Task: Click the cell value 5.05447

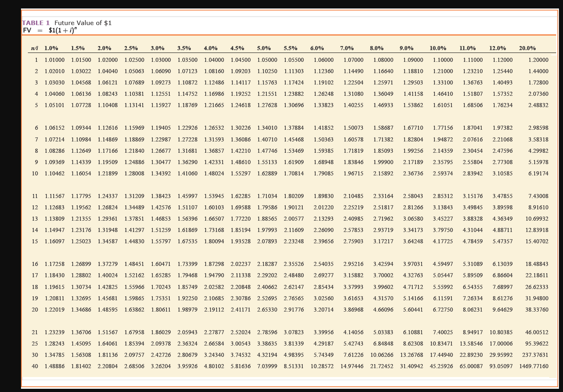Action: point(443,275)
